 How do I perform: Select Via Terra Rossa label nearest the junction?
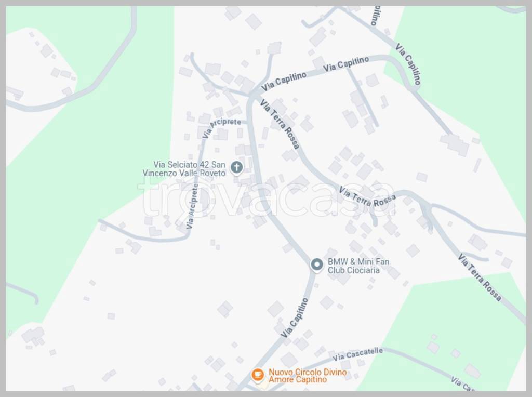coord(280,124)
